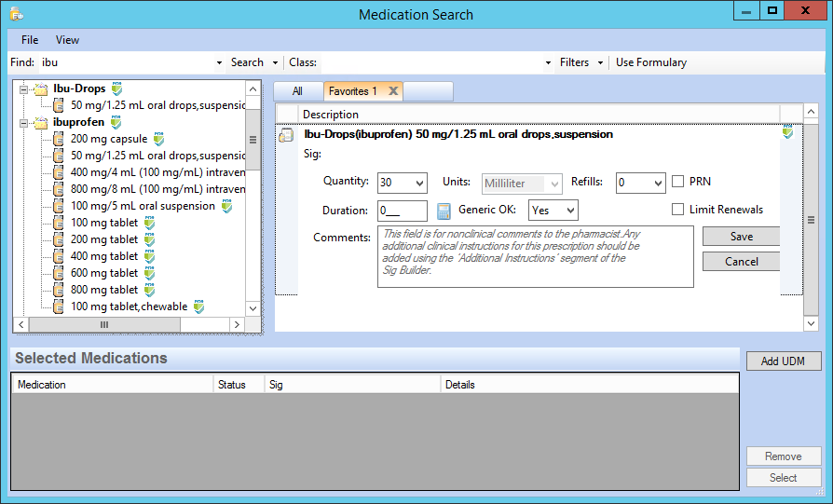Close the Favorites 1 tab

393,90
